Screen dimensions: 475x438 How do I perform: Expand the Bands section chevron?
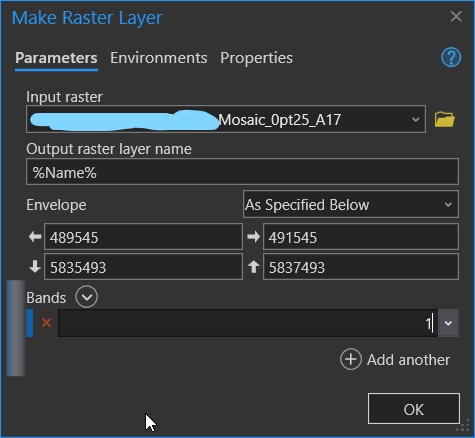[86, 296]
